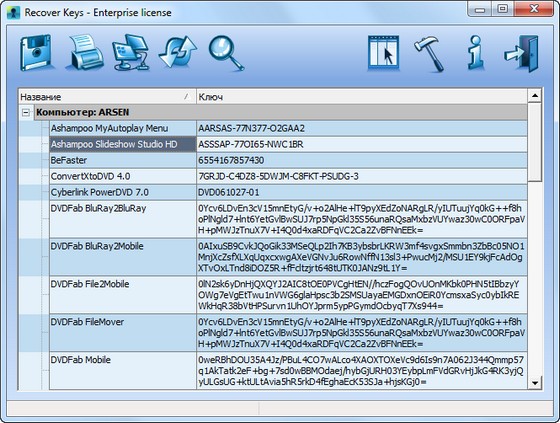The height and width of the screenshot is (423, 560).
Task: Select the DVDFab Mobile entry
Action: pyautogui.click(x=122, y=370)
